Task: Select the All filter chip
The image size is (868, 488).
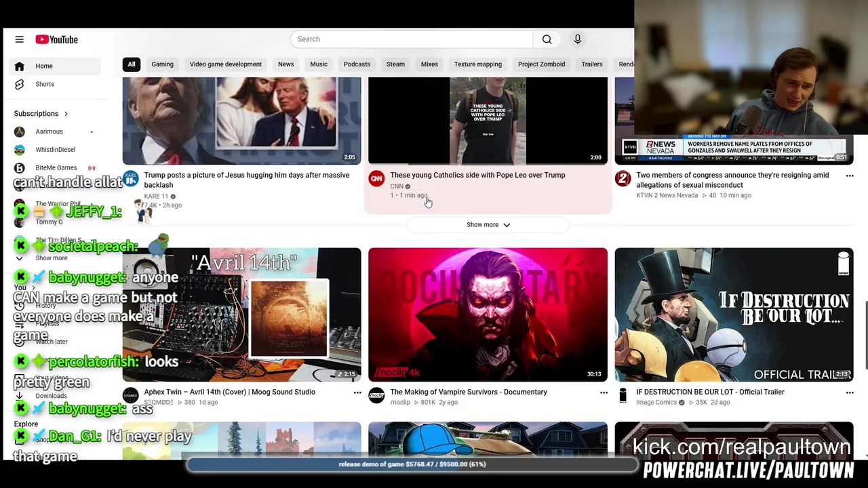Action: (132, 64)
